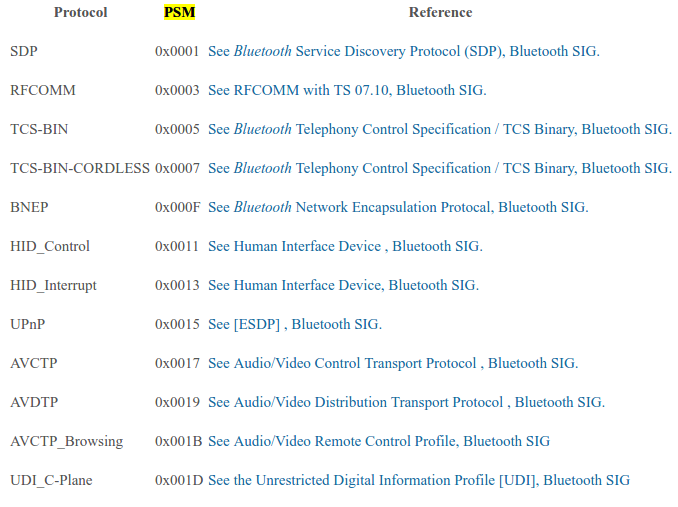Follow the [ESDP] reference link for UPnP
The height and width of the screenshot is (507, 678).
[295, 324]
